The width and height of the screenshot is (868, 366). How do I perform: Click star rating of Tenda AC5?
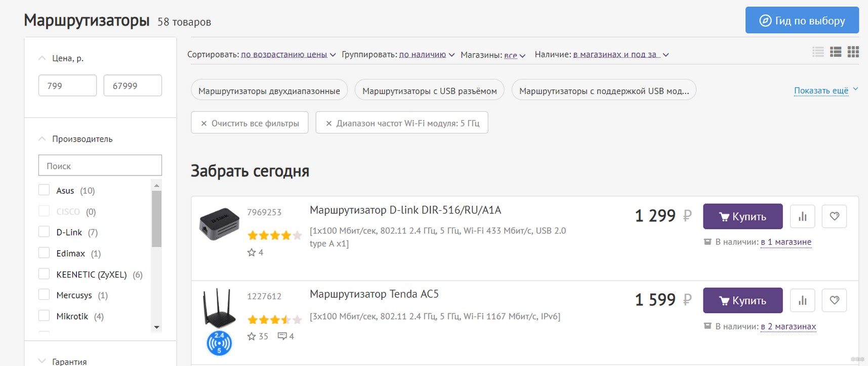[x=275, y=319]
